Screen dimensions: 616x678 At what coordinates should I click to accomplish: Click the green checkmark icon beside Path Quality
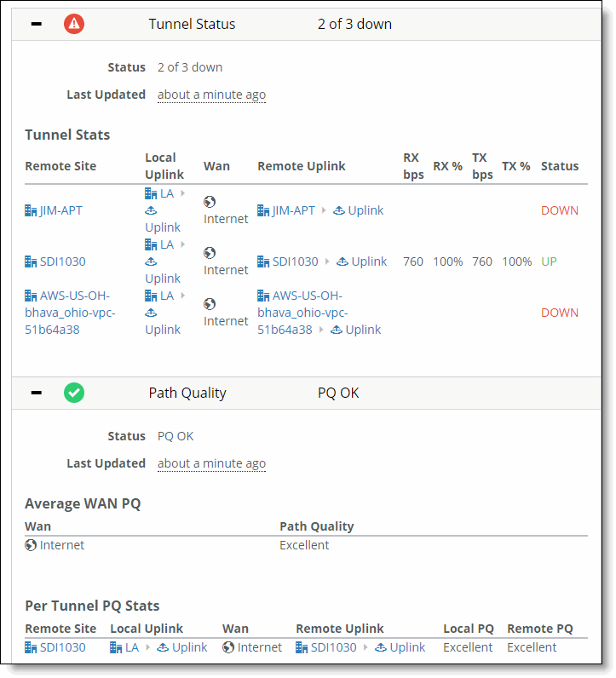click(74, 393)
